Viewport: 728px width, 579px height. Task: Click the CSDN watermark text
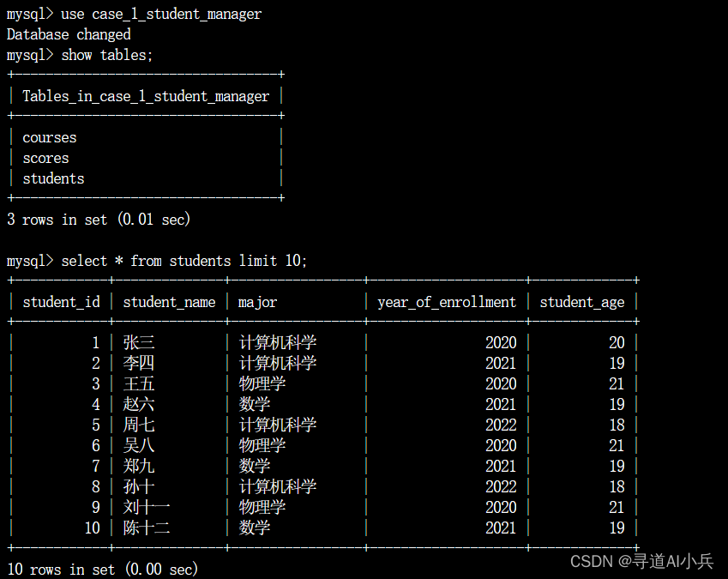click(x=640, y=562)
